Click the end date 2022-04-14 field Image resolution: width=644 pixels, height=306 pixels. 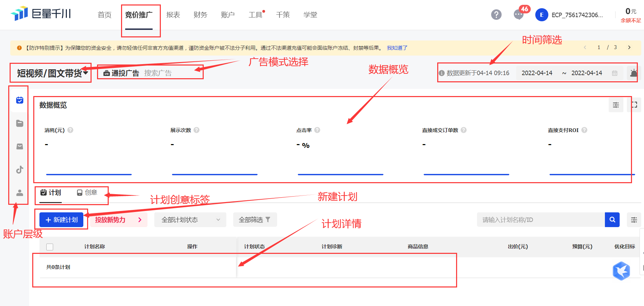click(587, 73)
